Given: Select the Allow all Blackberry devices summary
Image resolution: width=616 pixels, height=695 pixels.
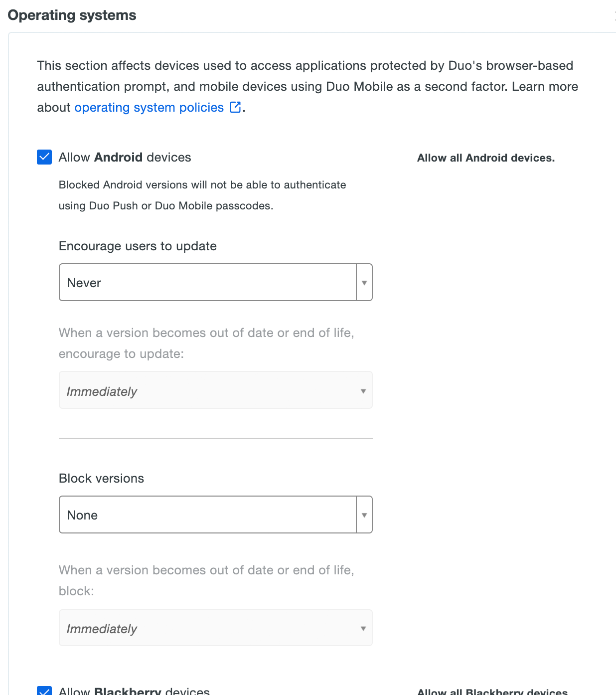Looking at the screenshot, I should click(492, 692).
